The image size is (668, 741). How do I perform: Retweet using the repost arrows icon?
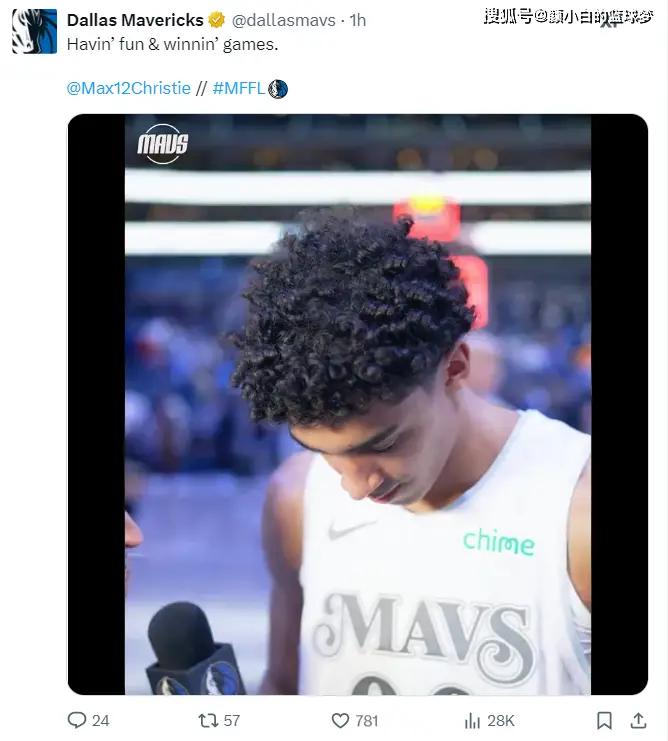click(208, 720)
